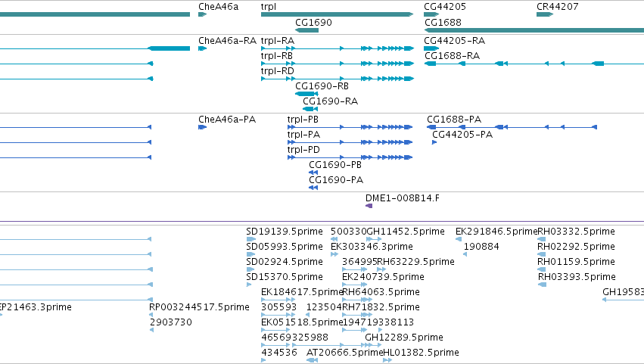
Task: Click transcript label trpl-RD
Action: pyautogui.click(x=277, y=71)
